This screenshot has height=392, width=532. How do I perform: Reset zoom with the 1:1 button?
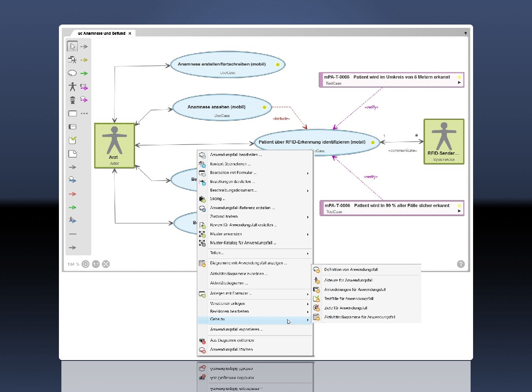(96, 264)
